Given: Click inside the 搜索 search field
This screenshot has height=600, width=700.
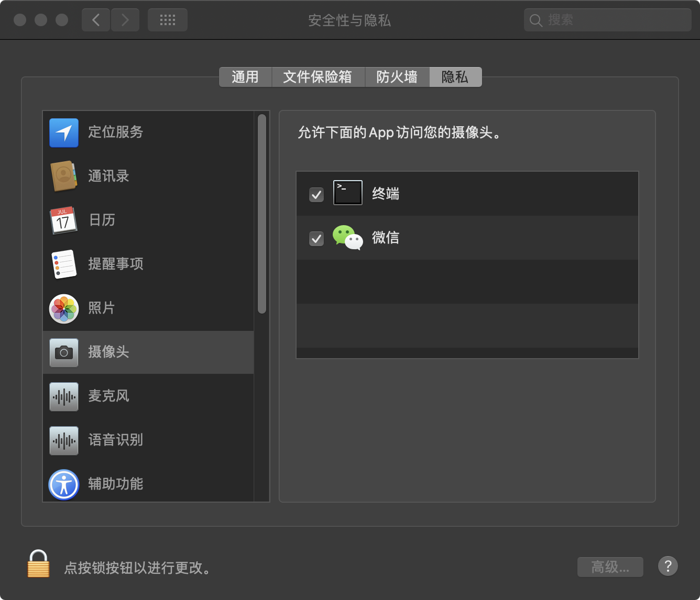Looking at the screenshot, I should (607, 20).
